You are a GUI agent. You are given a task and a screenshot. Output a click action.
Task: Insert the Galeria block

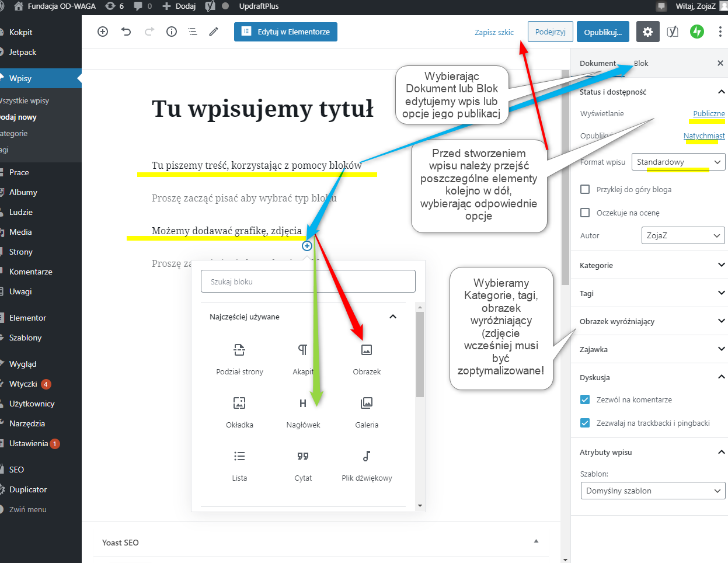pos(367,404)
